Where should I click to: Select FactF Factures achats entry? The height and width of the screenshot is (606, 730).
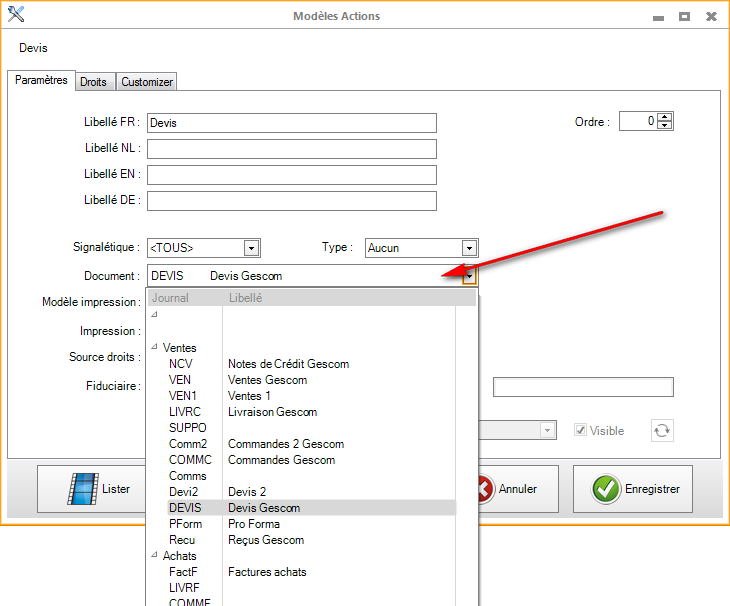267,572
